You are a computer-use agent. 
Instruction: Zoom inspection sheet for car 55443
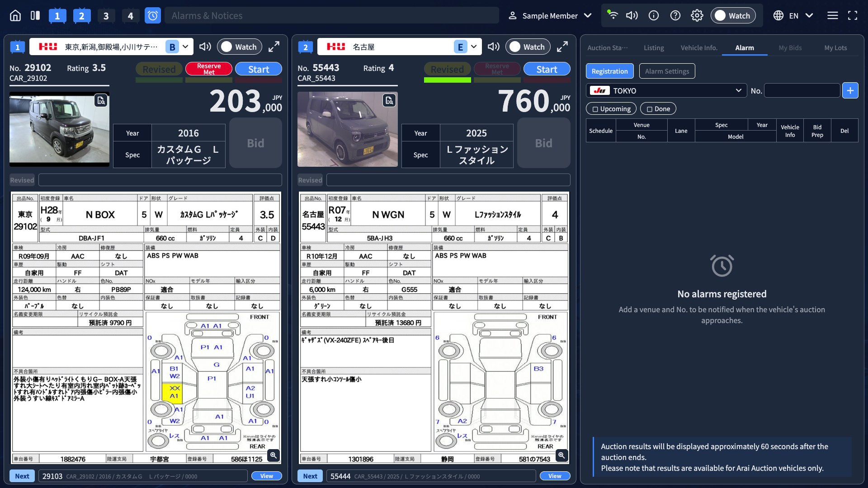[x=561, y=455]
